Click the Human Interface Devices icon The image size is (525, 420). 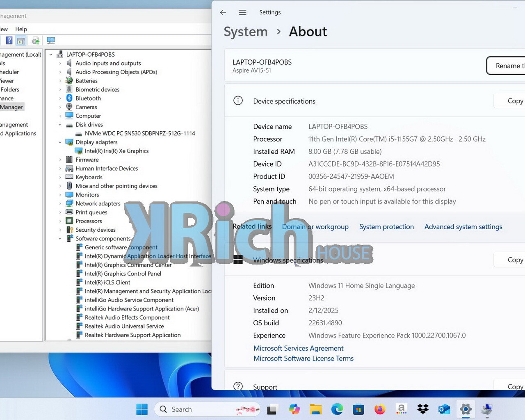[x=69, y=169]
